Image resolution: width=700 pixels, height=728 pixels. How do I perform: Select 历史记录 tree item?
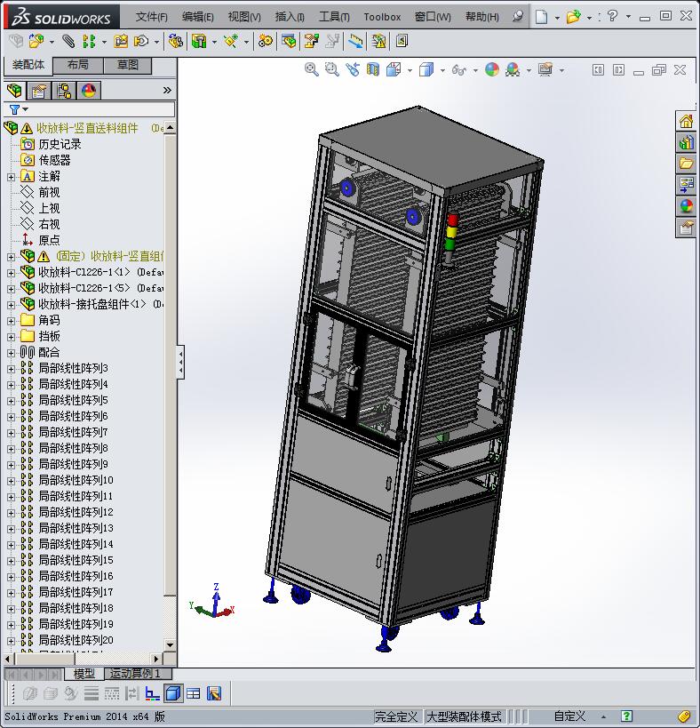[x=60, y=144]
